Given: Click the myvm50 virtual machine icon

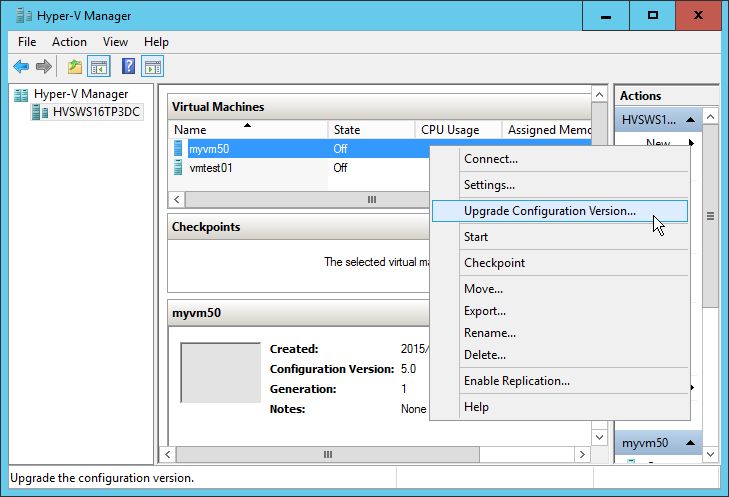Looking at the screenshot, I should (178, 148).
